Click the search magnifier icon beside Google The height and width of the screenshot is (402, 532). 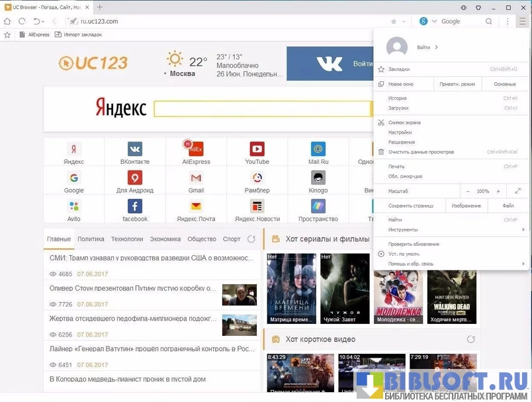[x=489, y=21]
